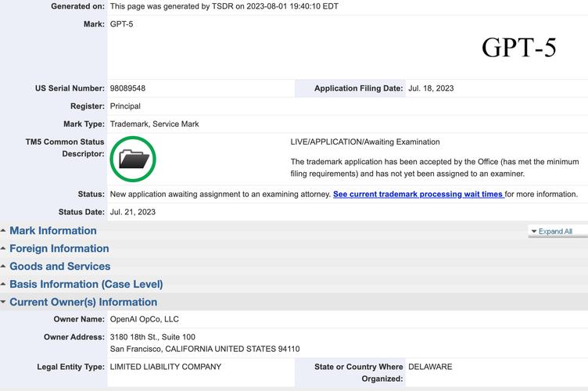This screenshot has width=588, height=391.
Task: Click San Francisco, CALIFORNIA address line
Action: (205, 349)
